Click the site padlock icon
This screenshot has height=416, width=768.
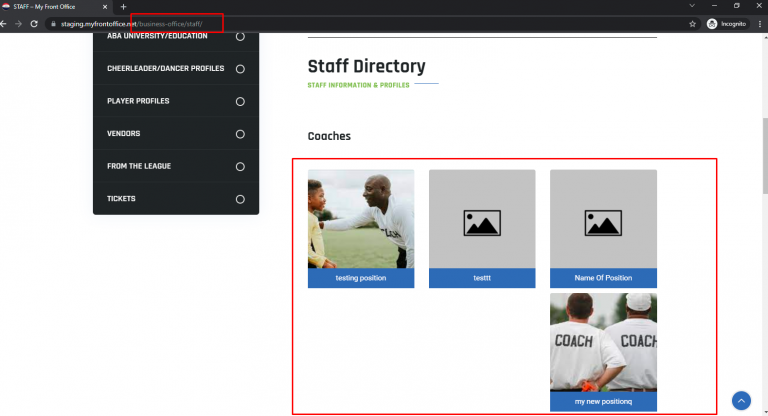pos(53,24)
